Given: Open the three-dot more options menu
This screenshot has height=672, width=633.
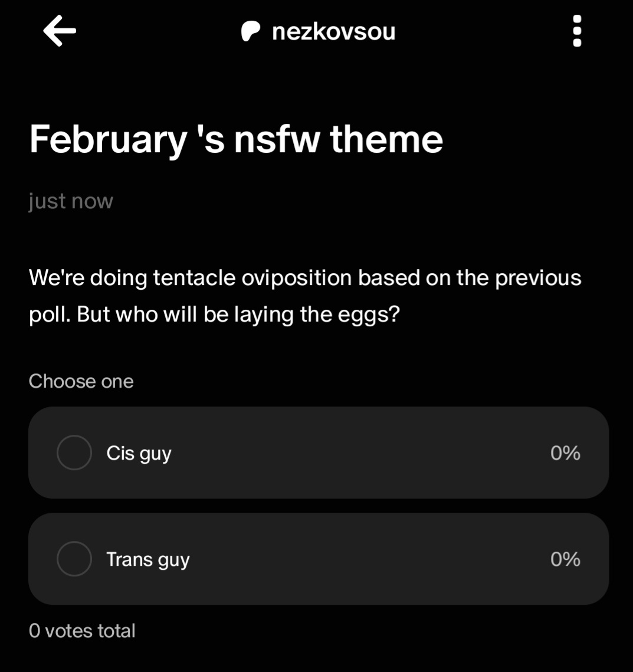Looking at the screenshot, I should click(x=577, y=31).
